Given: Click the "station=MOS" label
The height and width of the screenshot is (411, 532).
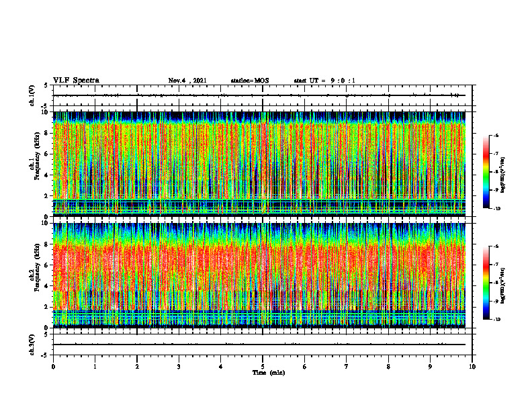Looking at the screenshot, I should click(x=250, y=81).
